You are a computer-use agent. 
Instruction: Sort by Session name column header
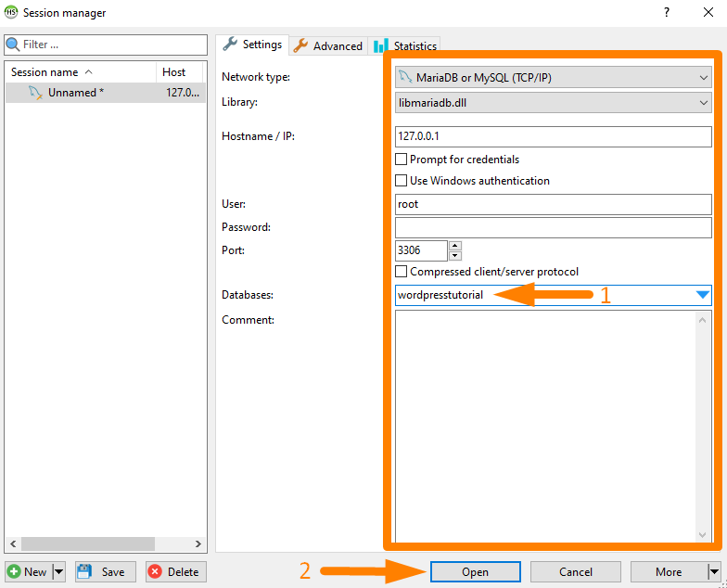click(81, 72)
